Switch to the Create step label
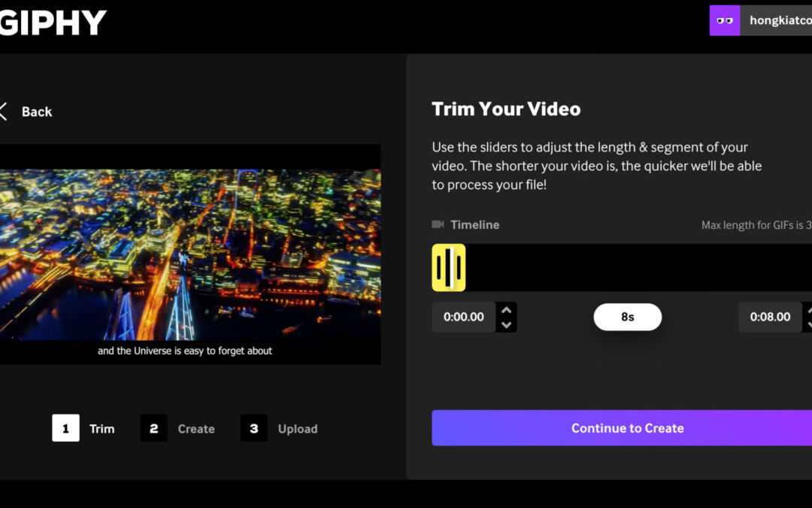 [x=196, y=429]
